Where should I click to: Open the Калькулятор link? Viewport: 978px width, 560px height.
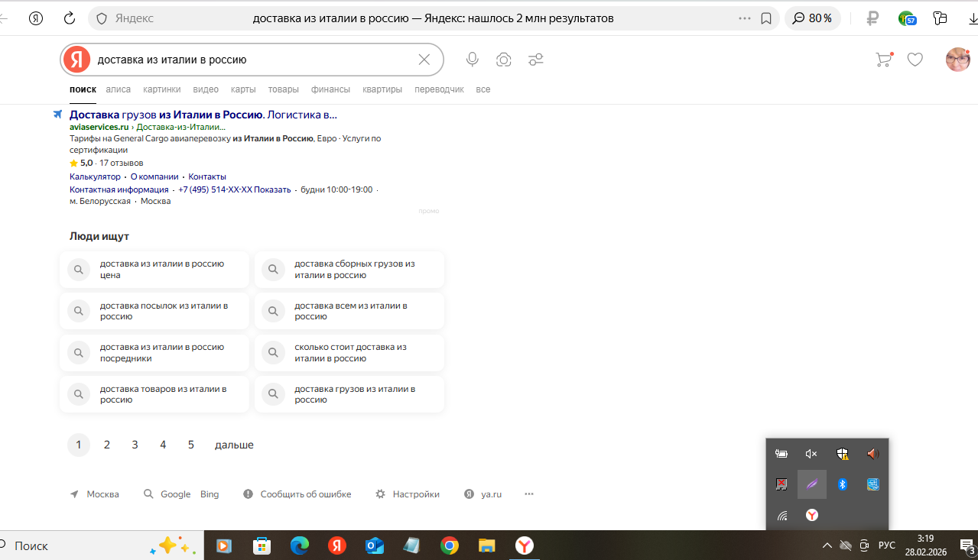pyautogui.click(x=95, y=176)
